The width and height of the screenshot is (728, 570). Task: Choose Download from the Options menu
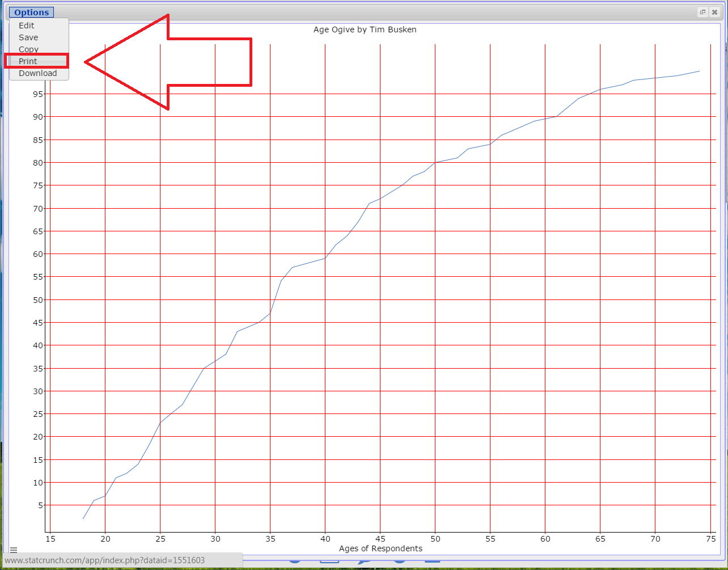39,73
